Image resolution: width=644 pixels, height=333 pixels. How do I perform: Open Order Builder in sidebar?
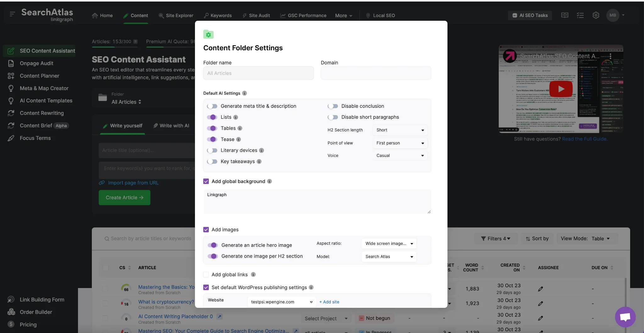[36, 312]
